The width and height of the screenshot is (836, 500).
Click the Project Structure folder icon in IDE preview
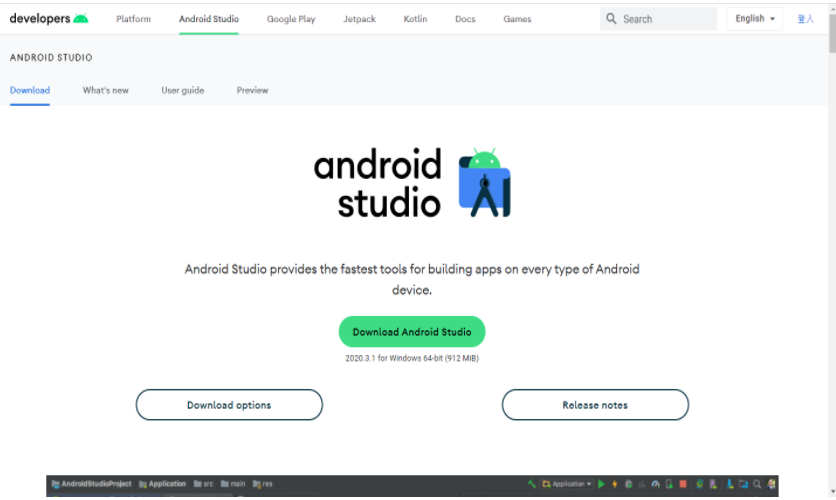coord(743,484)
